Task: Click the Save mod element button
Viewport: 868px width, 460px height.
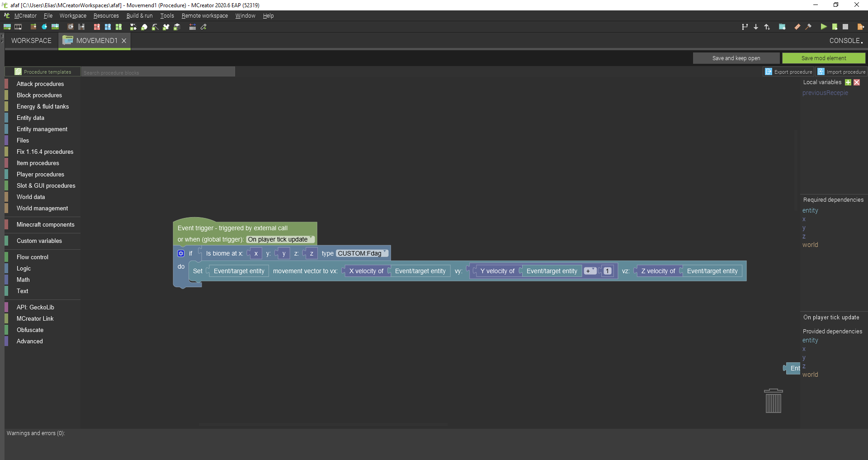Action: coord(824,58)
